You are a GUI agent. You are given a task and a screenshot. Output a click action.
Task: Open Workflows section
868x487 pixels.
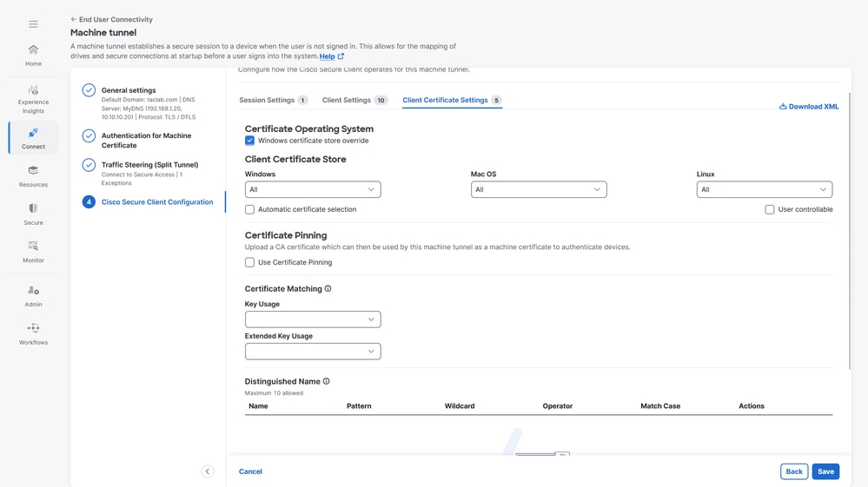[x=33, y=334]
